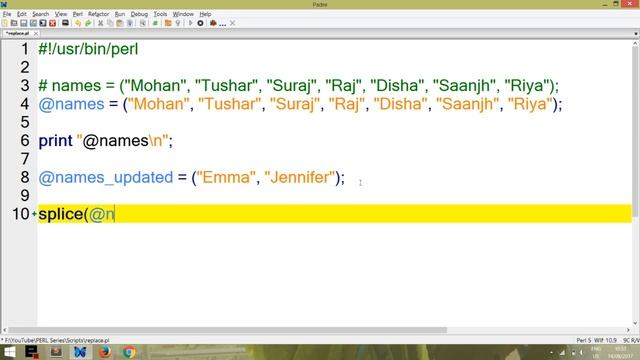Click the Run script play icon
Viewport: 640px width, 360px height.
(190, 23)
